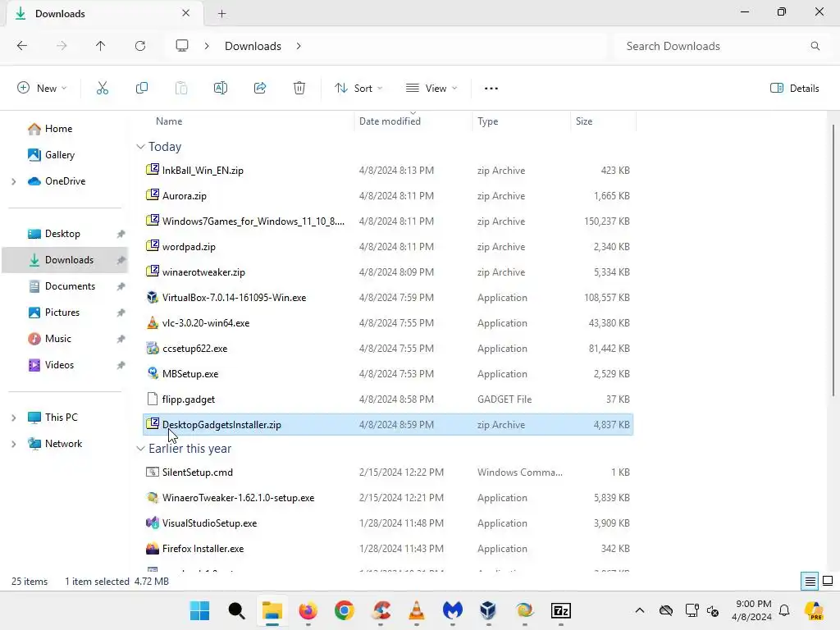This screenshot has width=840, height=630.
Task: Go back with the left arrow
Action: point(22,46)
